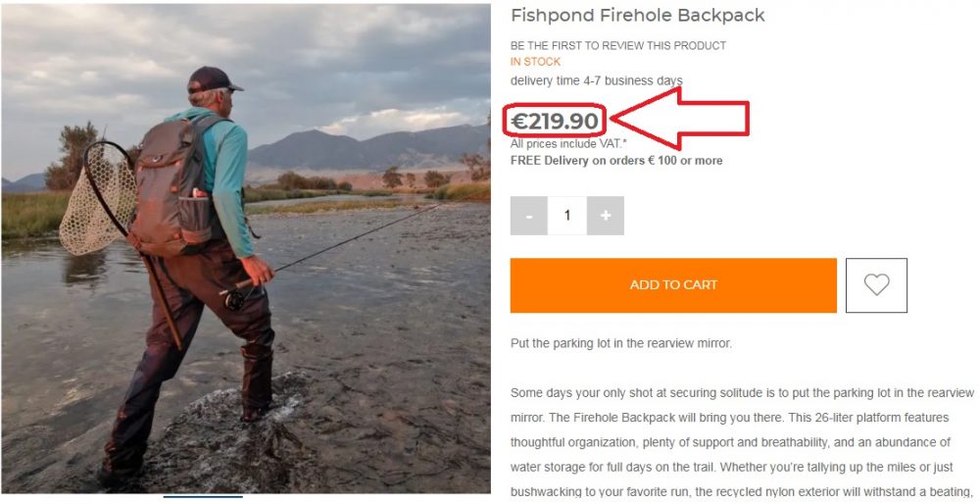Click the €219.90 price
This screenshot has width=980, height=504.
pos(557,122)
